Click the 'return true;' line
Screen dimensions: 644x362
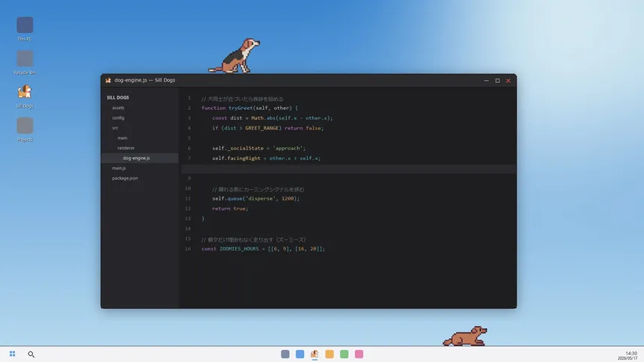click(230, 209)
